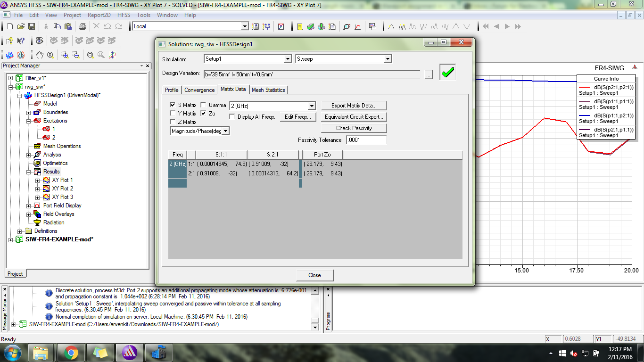The image size is (644, 362).
Task: Activate the Zoom Out box tool
Action: pyautogui.click(x=75, y=55)
